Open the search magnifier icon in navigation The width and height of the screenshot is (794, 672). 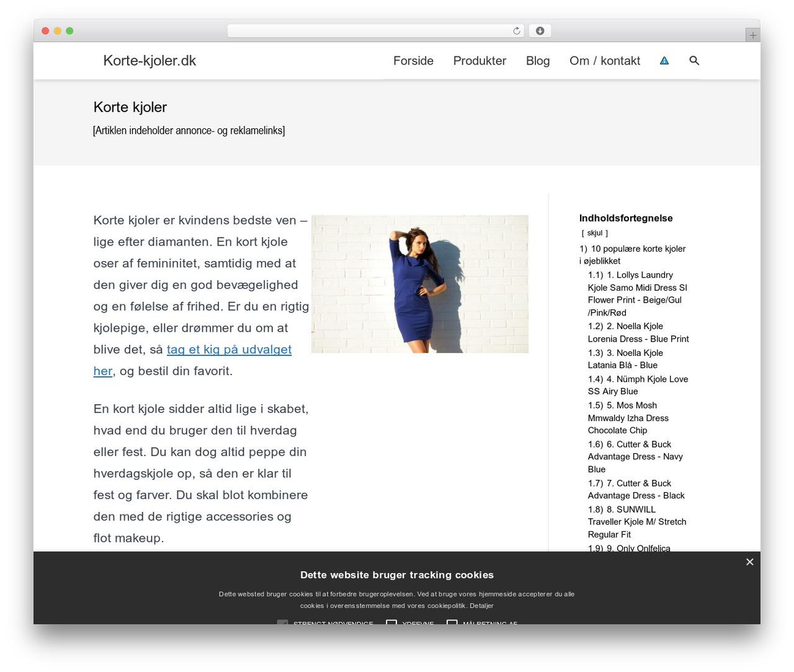(694, 60)
